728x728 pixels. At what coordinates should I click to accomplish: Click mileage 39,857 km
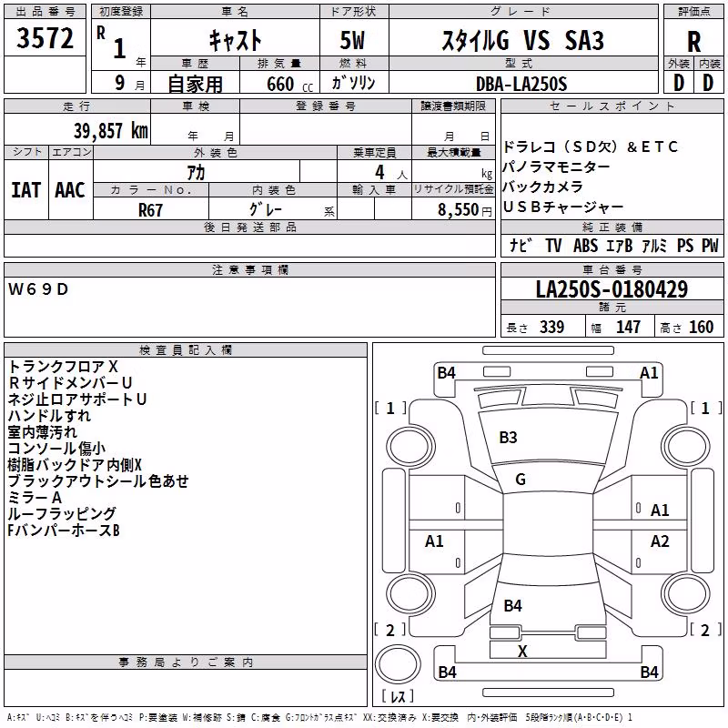[111, 131]
